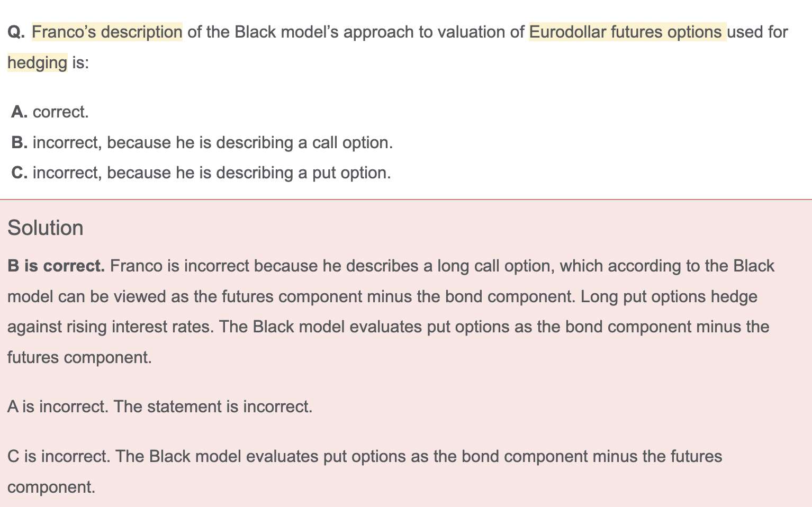
Task: Click "Long put options hedge" in the solution
Action: [669, 296]
